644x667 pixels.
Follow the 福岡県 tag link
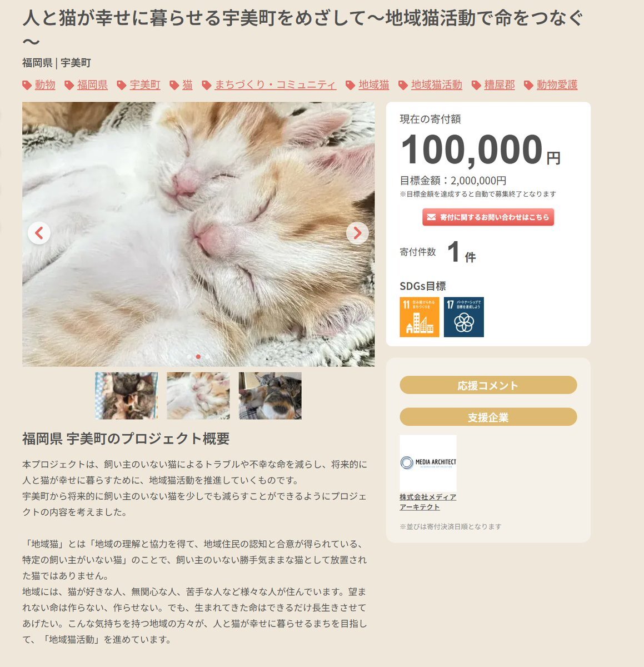pos(92,85)
